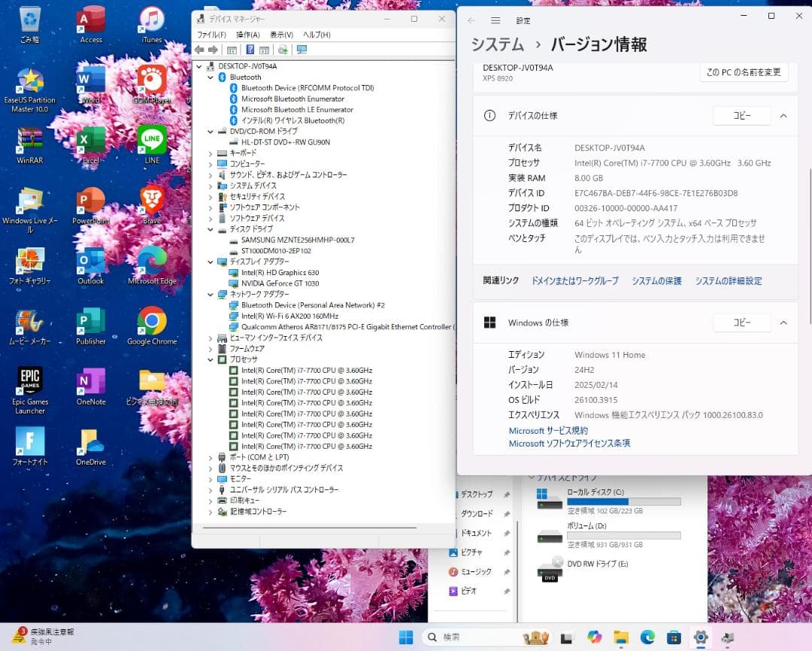Open Settings gear icon on the taskbar
Image resolution: width=812 pixels, height=651 pixels.
701,636
